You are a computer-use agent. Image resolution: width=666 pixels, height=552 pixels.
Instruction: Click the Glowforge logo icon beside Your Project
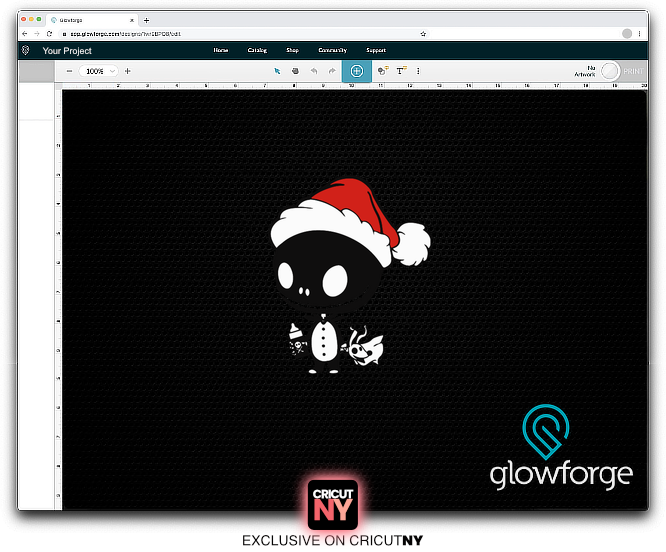point(25,51)
